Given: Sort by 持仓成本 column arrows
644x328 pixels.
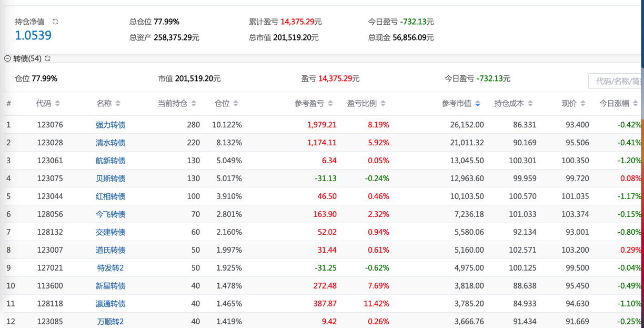Looking at the screenshot, I should [x=530, y=104].
